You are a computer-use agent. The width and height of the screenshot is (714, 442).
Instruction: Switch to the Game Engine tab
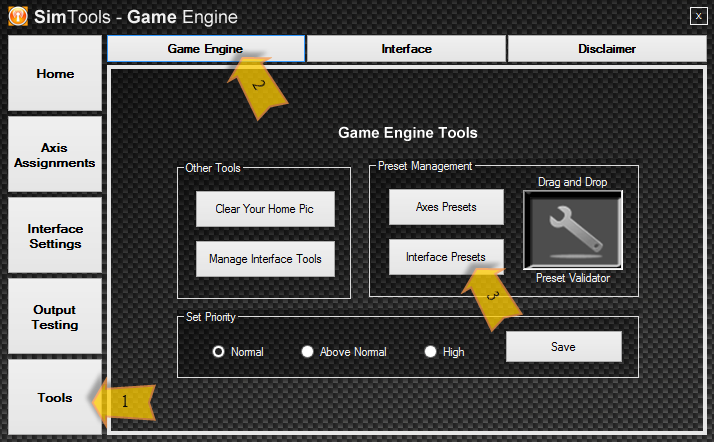(x=206, y=49)
